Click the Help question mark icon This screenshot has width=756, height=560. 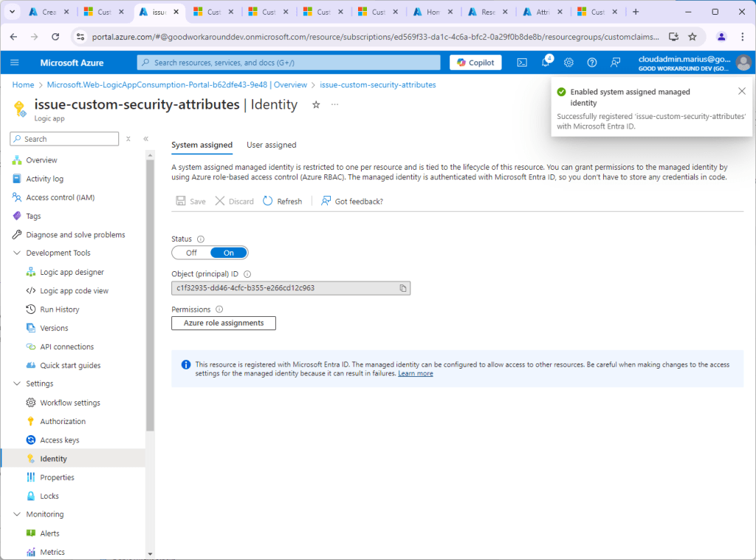(x=591, y=63)
